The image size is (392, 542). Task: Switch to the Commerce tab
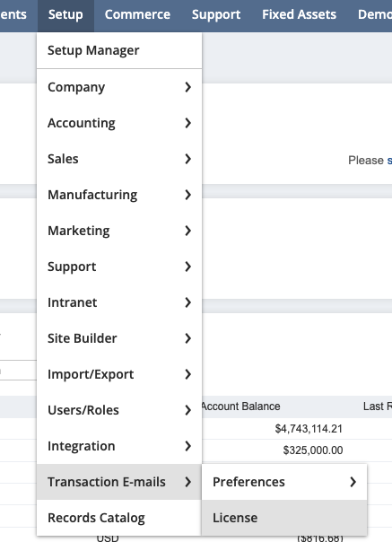pos(137,14)
